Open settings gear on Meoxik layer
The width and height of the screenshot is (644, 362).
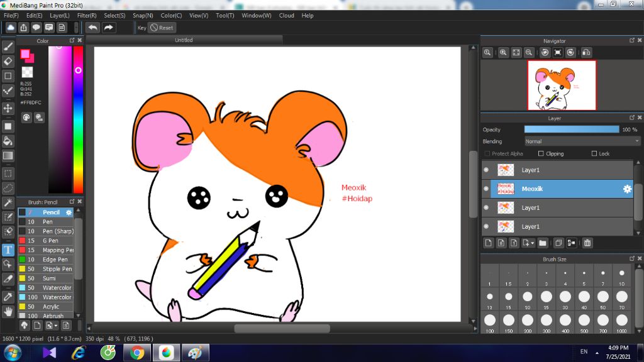point(627,189)
